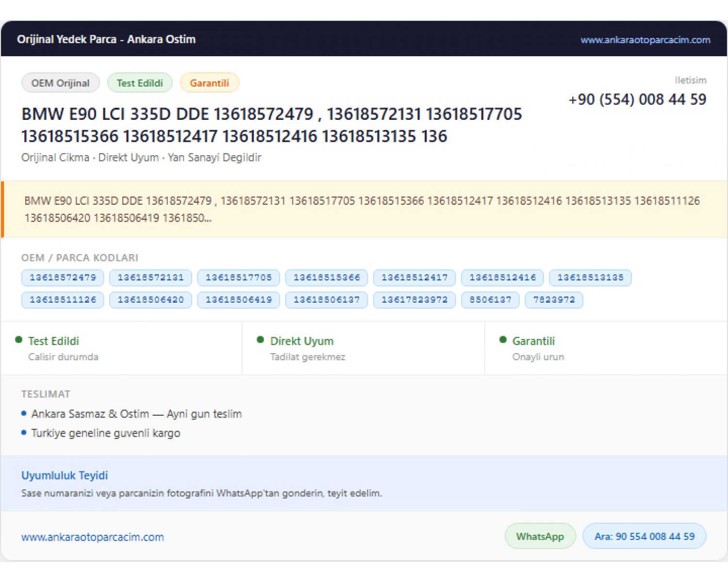Call using Ara: 90 554 008 44 59 button
This screenshot has height=582, width=728.
(645, 536)
